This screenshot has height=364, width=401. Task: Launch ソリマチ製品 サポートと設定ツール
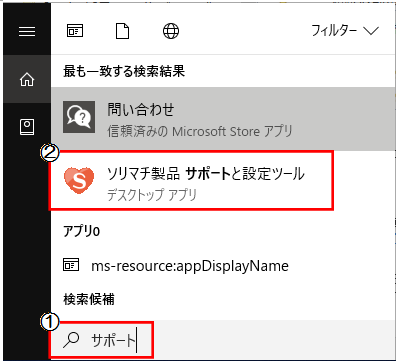click(191, 180)
